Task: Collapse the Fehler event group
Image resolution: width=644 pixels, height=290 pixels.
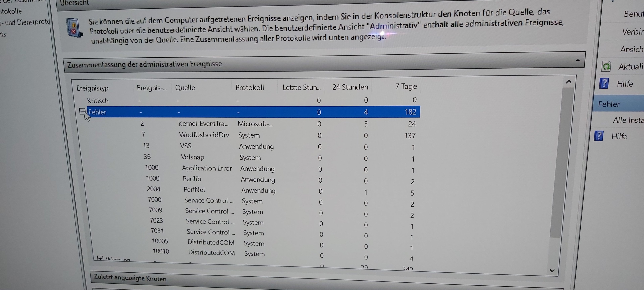Action: coord(82,111)
